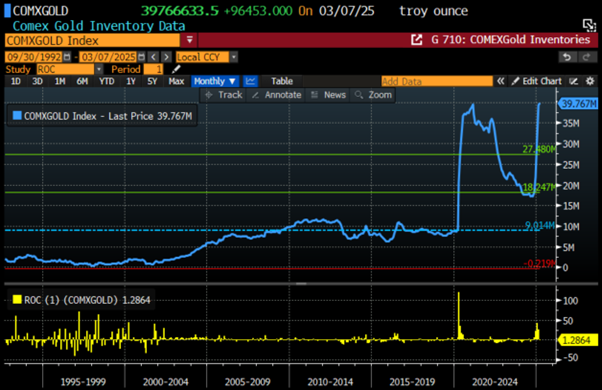Click the Edit Chart button
Image resolution: width=602 pixels, height=390 pixels.
click(x=537, y=81)
